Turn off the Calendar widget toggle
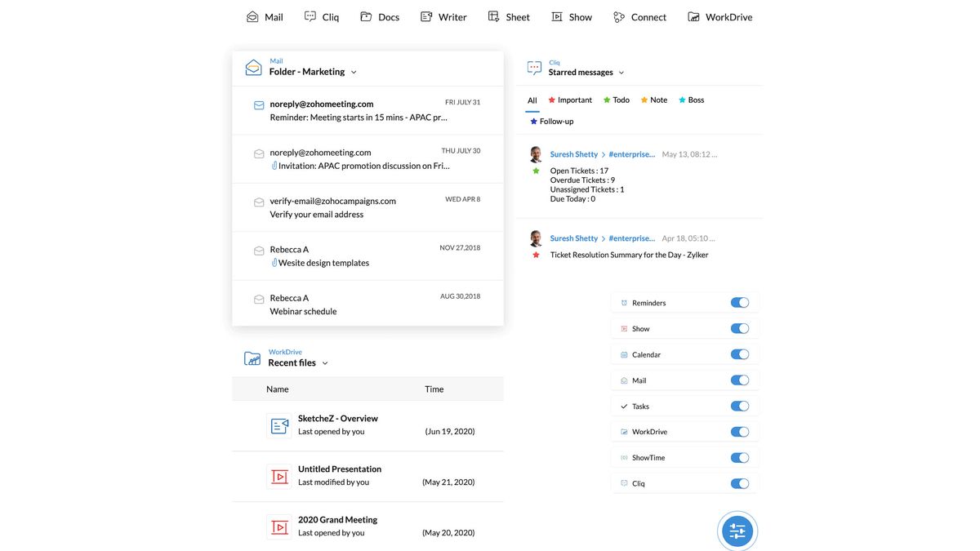Viewport: 980px width, 551px height. [x=739, y=353]
